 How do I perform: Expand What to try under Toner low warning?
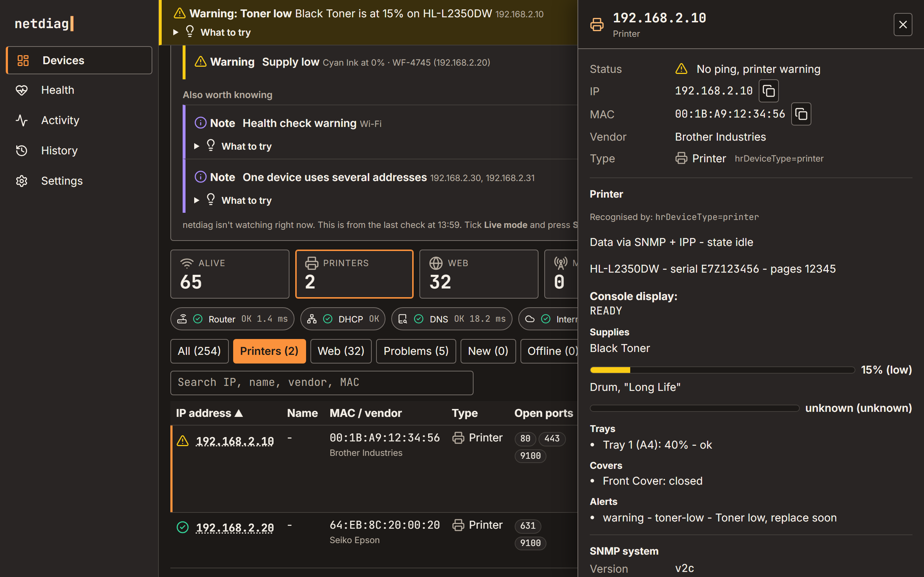pos(212,32)
